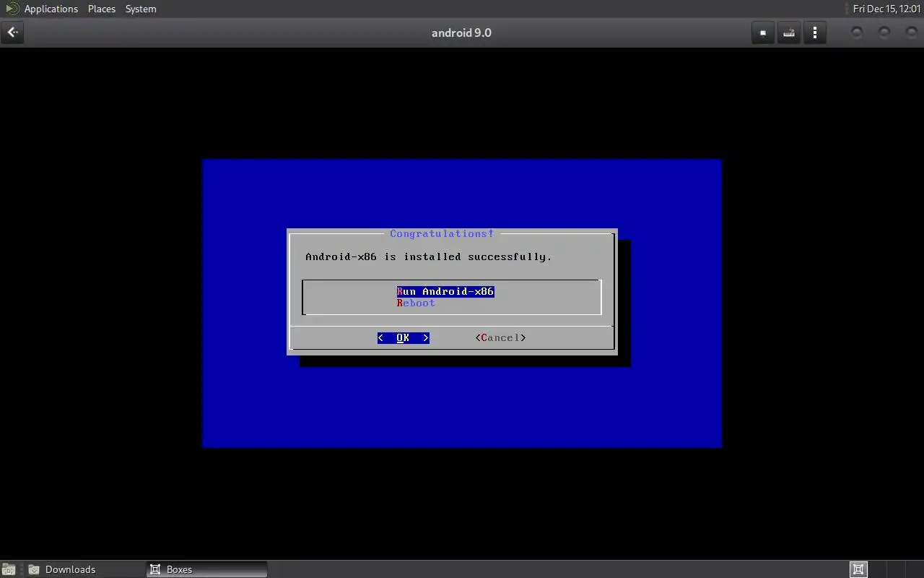Click the clock showing Fri Dec 15
Image resolution: width=924 pixels, height=578 pixels.
[887, 9]
